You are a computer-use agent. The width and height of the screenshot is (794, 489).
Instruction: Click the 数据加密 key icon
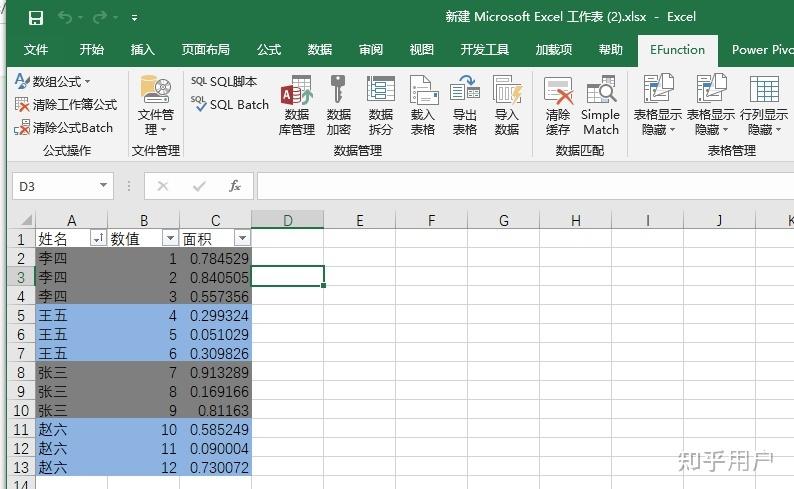[338, 89]
